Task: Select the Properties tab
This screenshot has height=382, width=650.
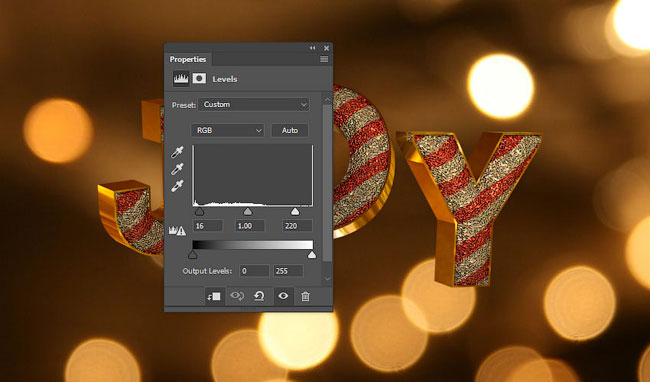Action: (x=188, y=59)
